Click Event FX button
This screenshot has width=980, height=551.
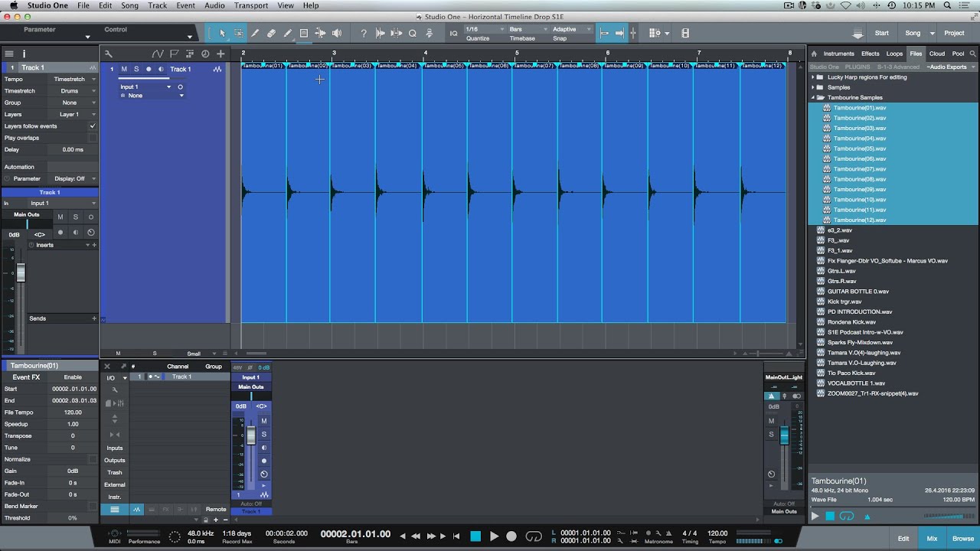click(x=26, y=377)
